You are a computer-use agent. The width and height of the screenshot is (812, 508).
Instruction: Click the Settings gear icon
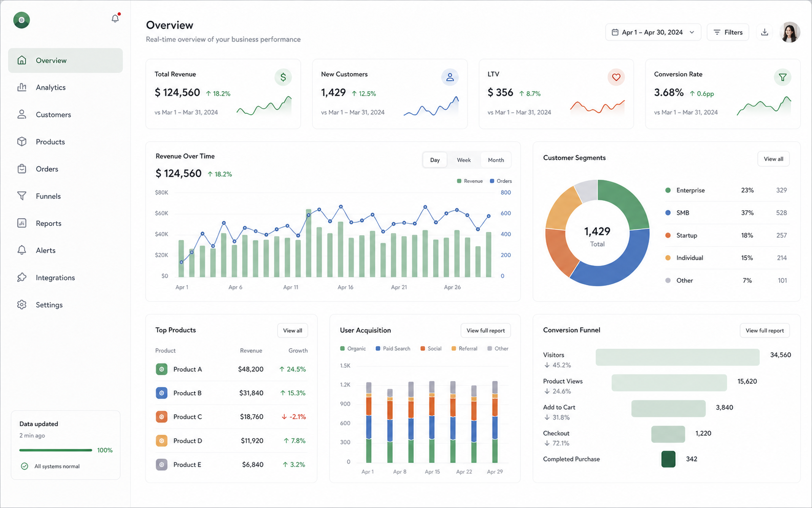click(x=22, y=305)
